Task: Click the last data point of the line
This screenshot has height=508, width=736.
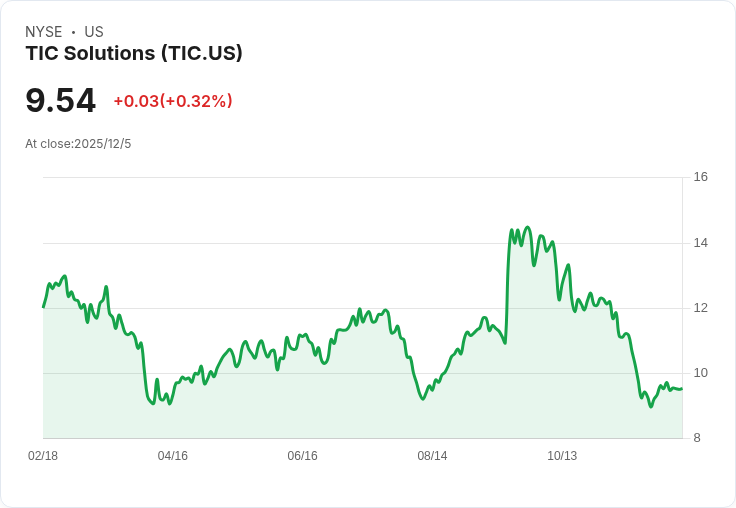Action: 681,389
